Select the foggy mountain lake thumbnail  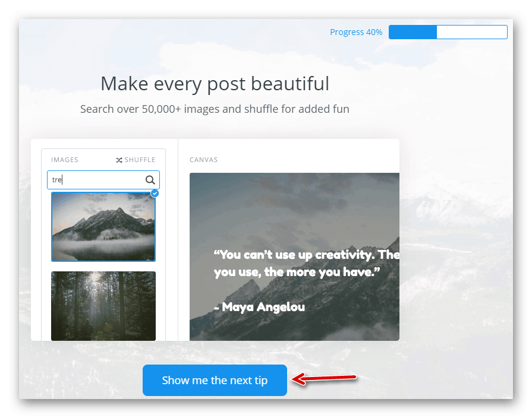pyautogui.click(x=103, y=227)
